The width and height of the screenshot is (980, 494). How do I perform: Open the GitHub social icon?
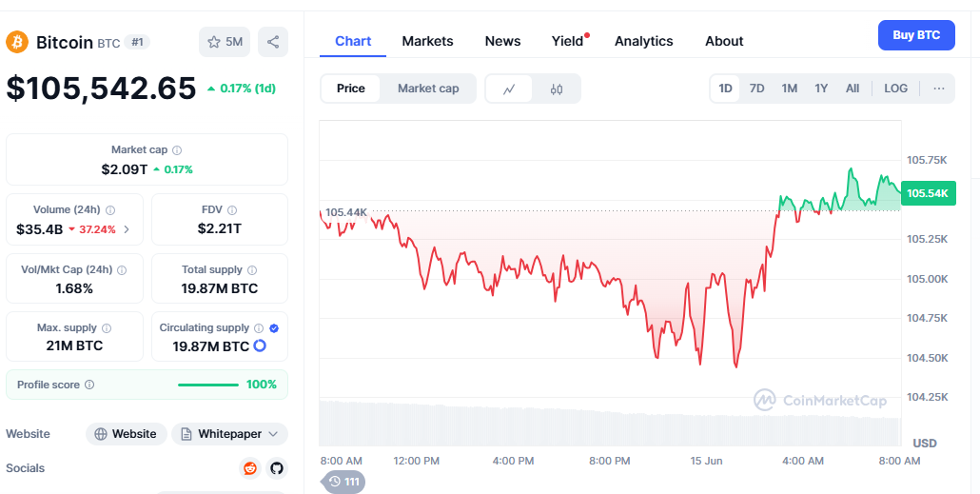click(x=277, y=468)
